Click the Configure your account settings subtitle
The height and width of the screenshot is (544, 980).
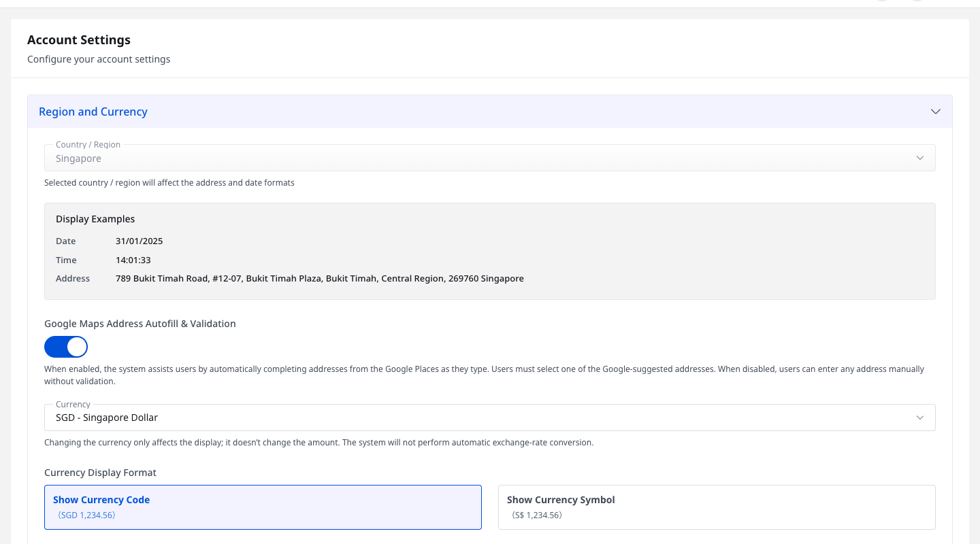point(99,59)
